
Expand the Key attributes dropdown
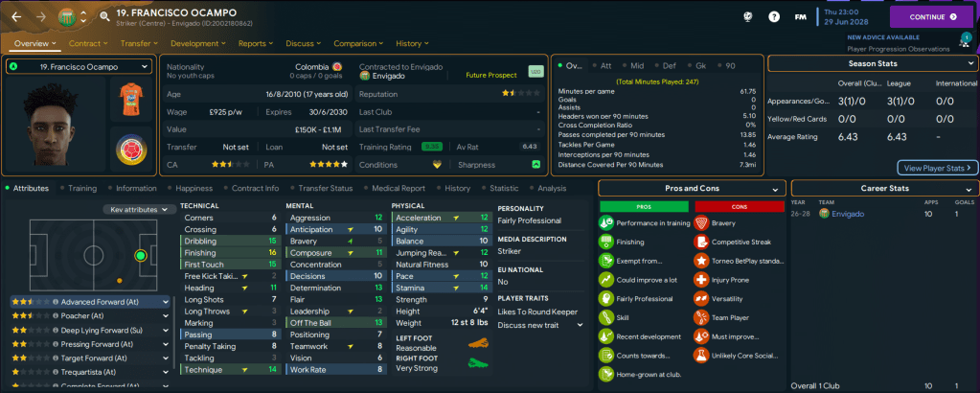click(x=139, y=209)
